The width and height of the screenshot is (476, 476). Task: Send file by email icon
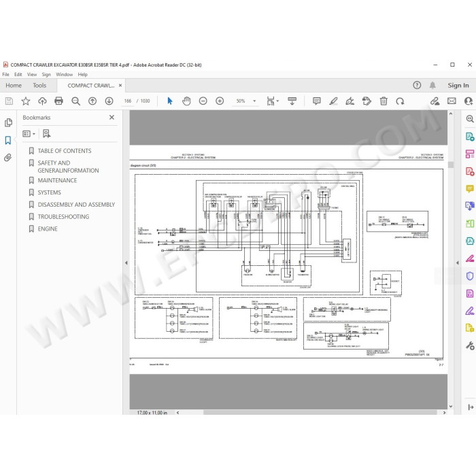tap(452, 101)
